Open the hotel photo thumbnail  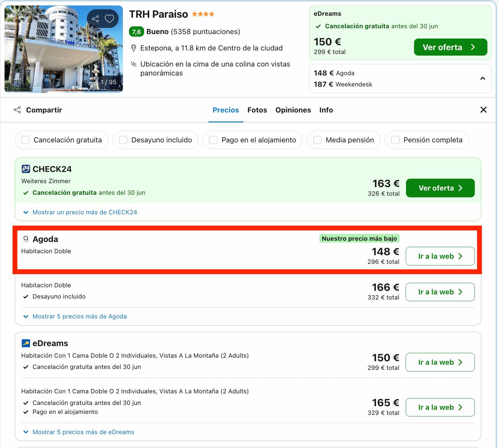click(64, 49)
